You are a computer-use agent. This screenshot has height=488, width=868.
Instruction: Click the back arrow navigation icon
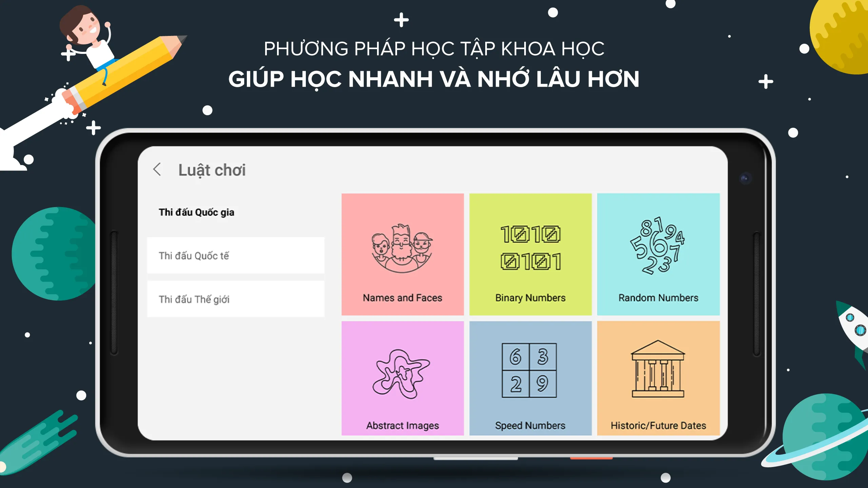(x=156, y=169)
